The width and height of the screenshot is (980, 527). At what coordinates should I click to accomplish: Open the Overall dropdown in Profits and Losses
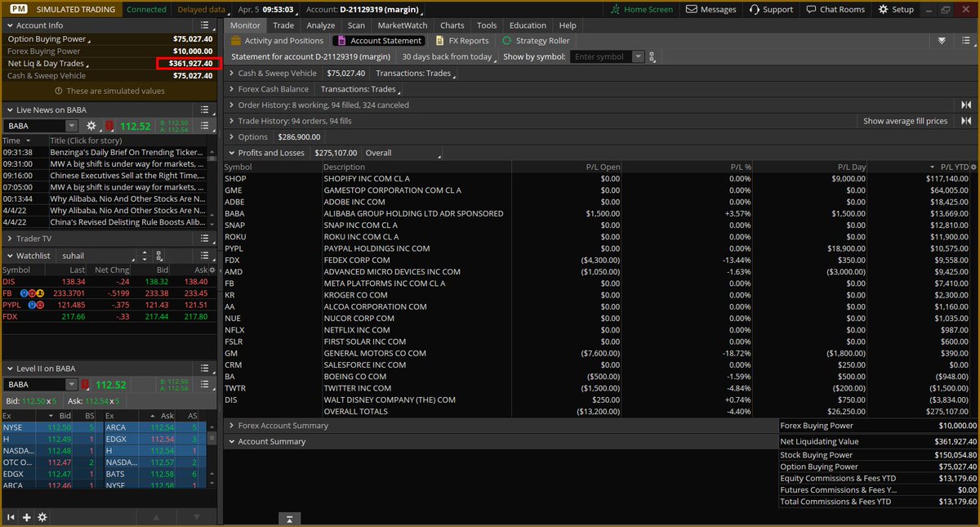coord(402,153)
